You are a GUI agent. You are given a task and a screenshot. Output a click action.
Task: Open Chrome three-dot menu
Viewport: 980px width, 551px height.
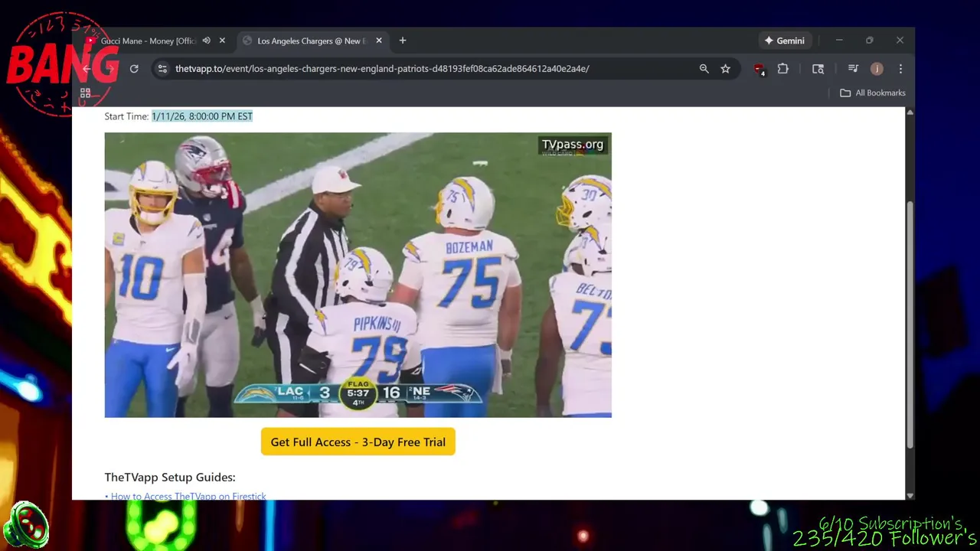point(900,69)
